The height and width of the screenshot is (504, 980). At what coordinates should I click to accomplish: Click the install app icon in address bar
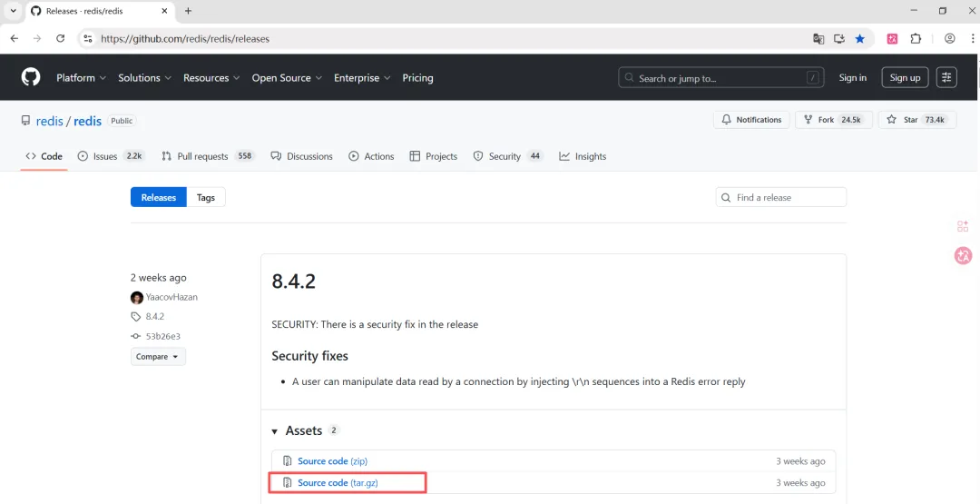pos(839,39)
